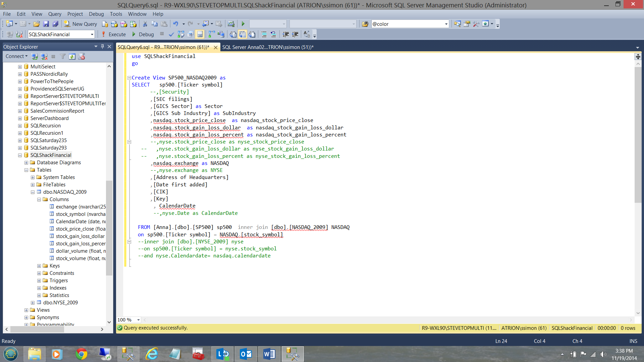The height and width of the screenshot is (362, 644).
Task: Open the SQLShackFinancial database dropdown
Action: click(x=92, y=34)
